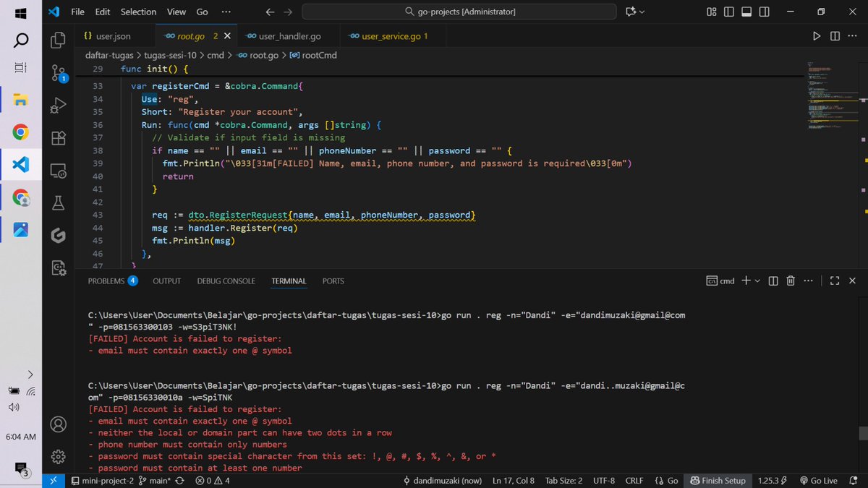The height and width of the screenshot is (488, 868).
Task: Open the Run and Debug view
Action: click(x=59, y=106)
